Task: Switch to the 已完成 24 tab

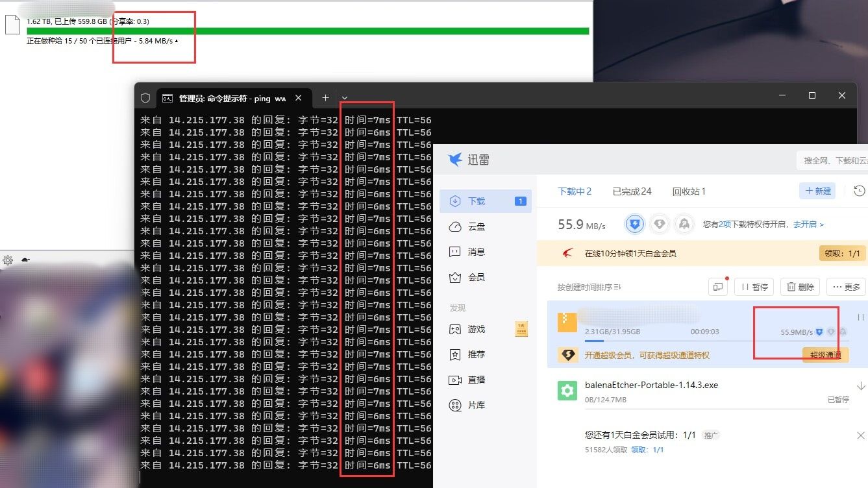Action: click(x=631, y=191)
